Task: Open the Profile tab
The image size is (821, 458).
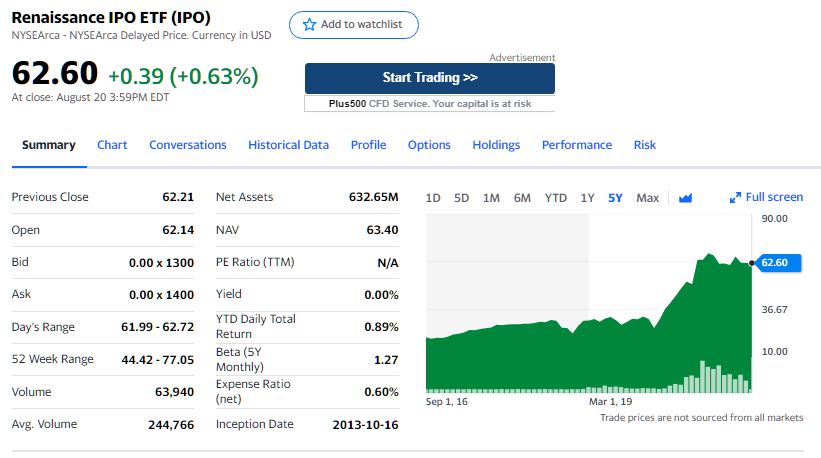Action: (x=369, y=145)
